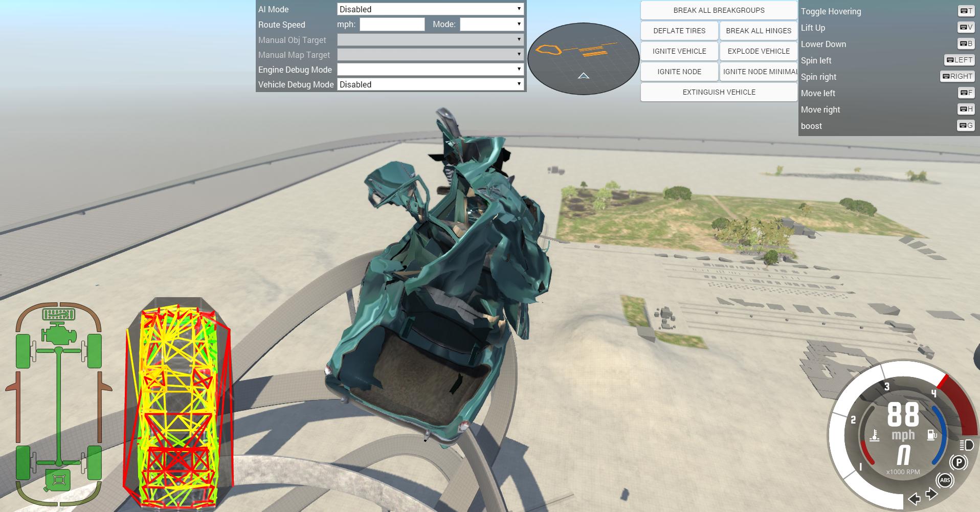The image size is (980, 512).
Task: Click the Move right label
Action: click(x=820, y=109)
